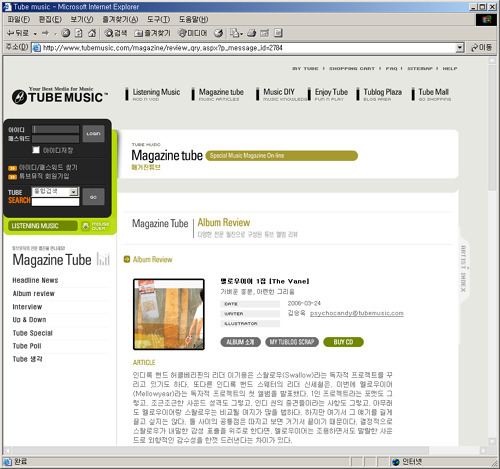Screen dimensions: 500x469
Task: Click the Shopping Cart top link
Action: (352, 68)
